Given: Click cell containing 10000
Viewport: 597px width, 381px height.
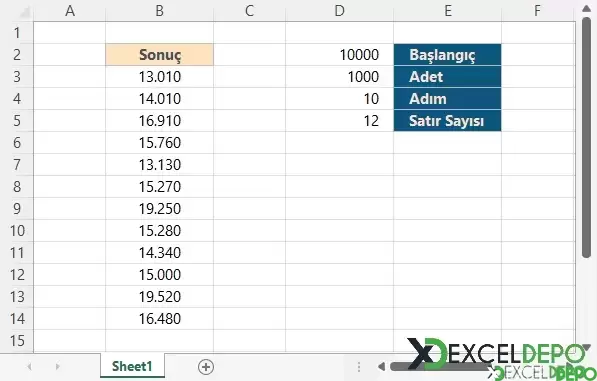Looking at the screenshot, I should point(340,55).
